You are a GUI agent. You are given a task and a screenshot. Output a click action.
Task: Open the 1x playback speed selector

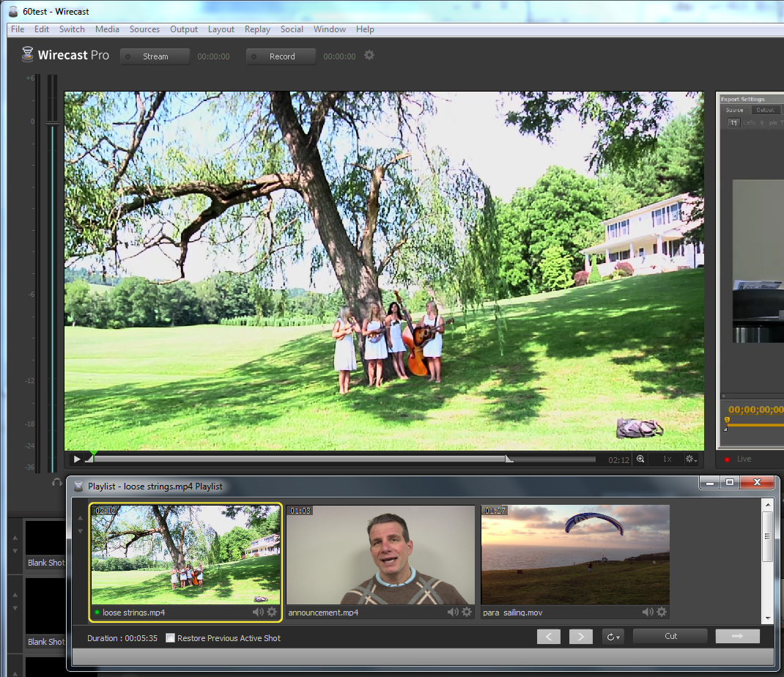click(x=666, y=459)
